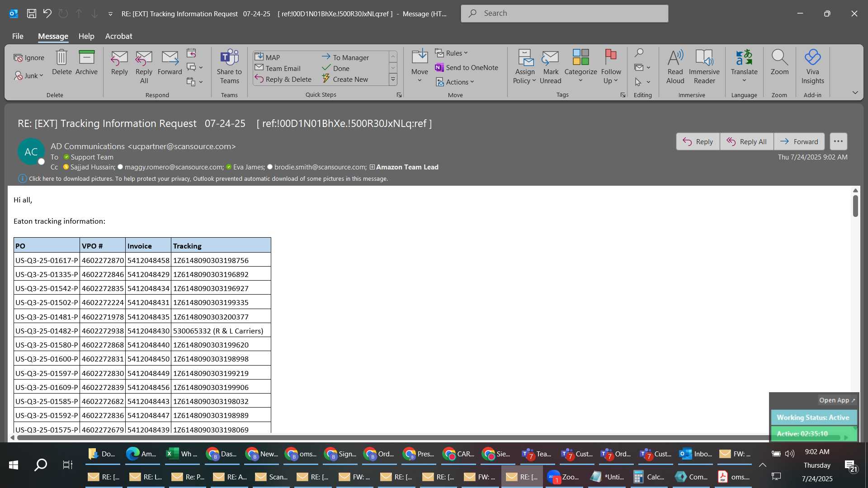Open the File tab
The width and height of the screenshot is (868, 488).
(18, 36)
